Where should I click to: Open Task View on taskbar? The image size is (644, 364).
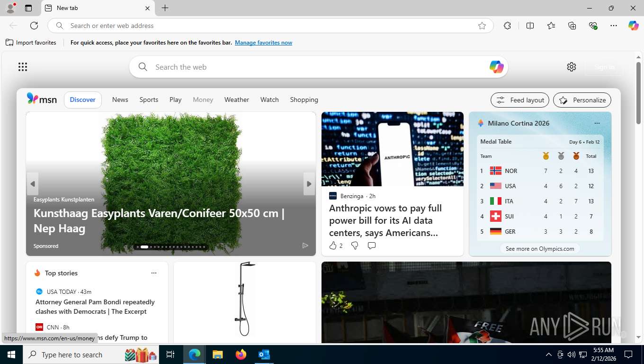[x=170, y=355]
